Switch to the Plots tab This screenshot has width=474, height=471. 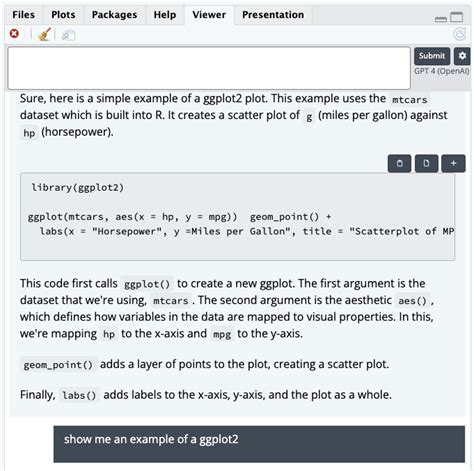[63, 15]
